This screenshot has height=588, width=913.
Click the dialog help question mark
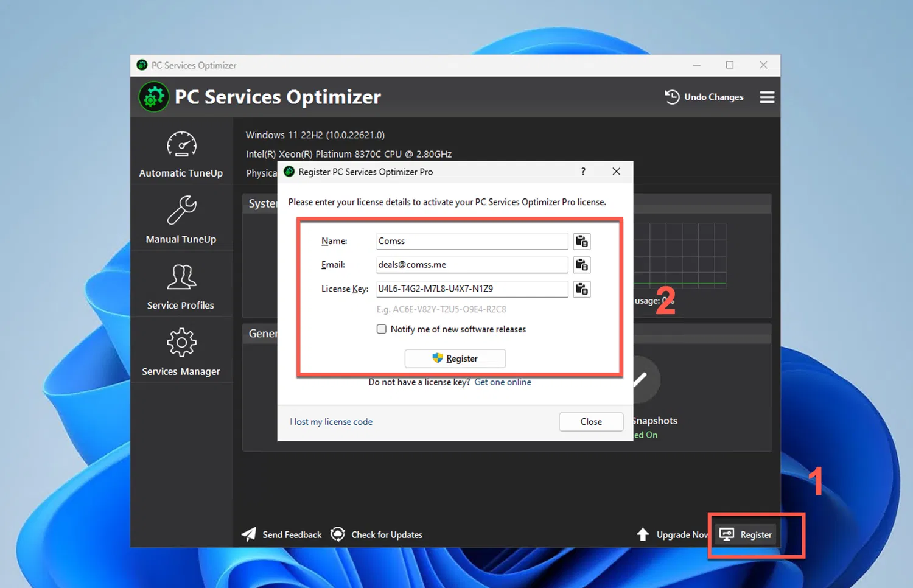pos(583,172)
